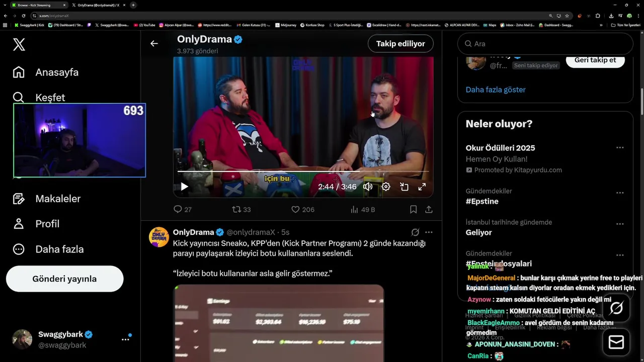Open the Profil page
Screen dimensions: 644x362
tap(36, 224)
